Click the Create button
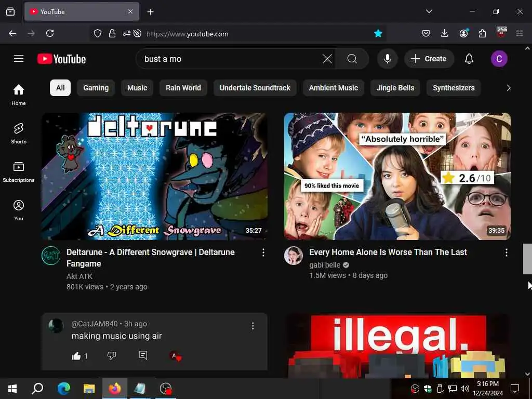The image size is (532, 399). (429, 59)
